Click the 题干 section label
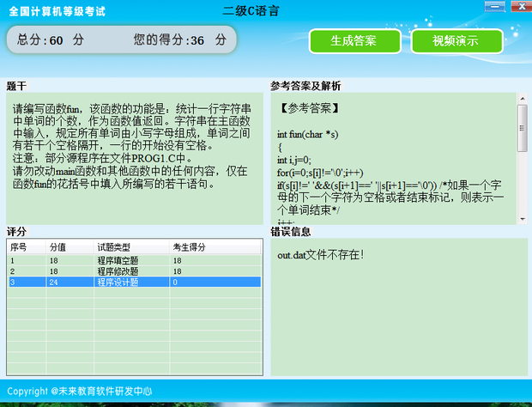The height and width of the screenshot is (407, 532). pos(16,86)
